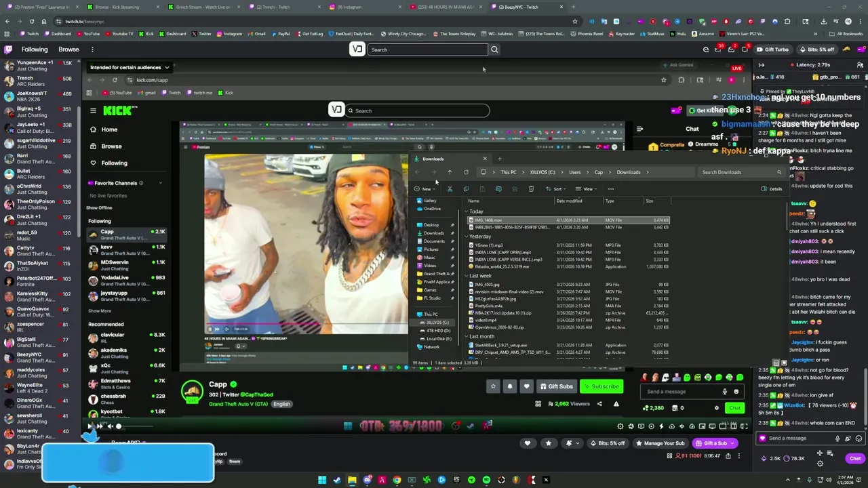This screenshot has width=868, height=488.
Task: Open the Browse tab on Twitch
Action: (68, 49)
